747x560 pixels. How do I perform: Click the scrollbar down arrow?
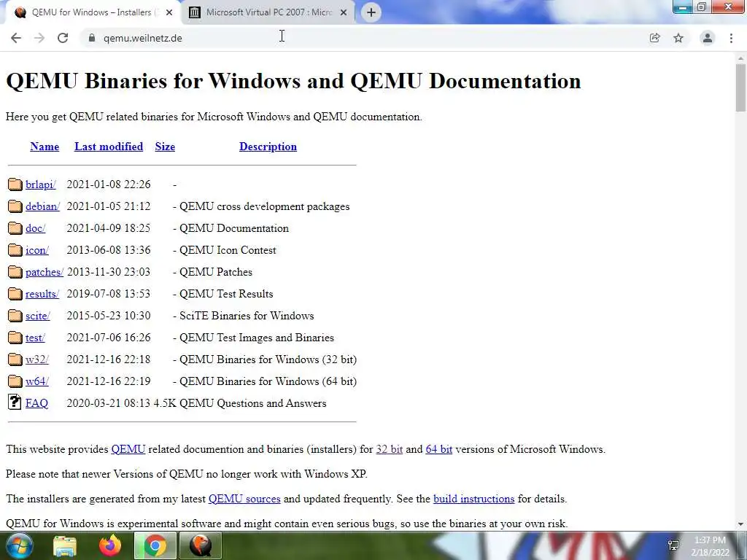(740, 524)
